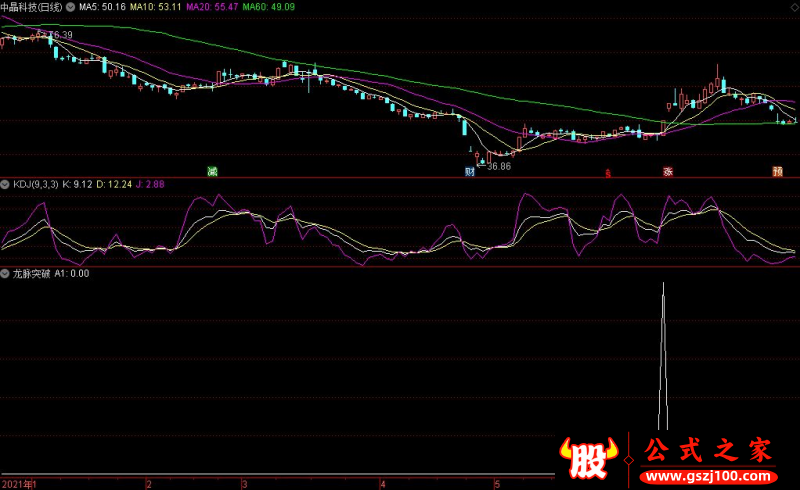
Task: Select the MA5 moving average label
Action: 102,7
